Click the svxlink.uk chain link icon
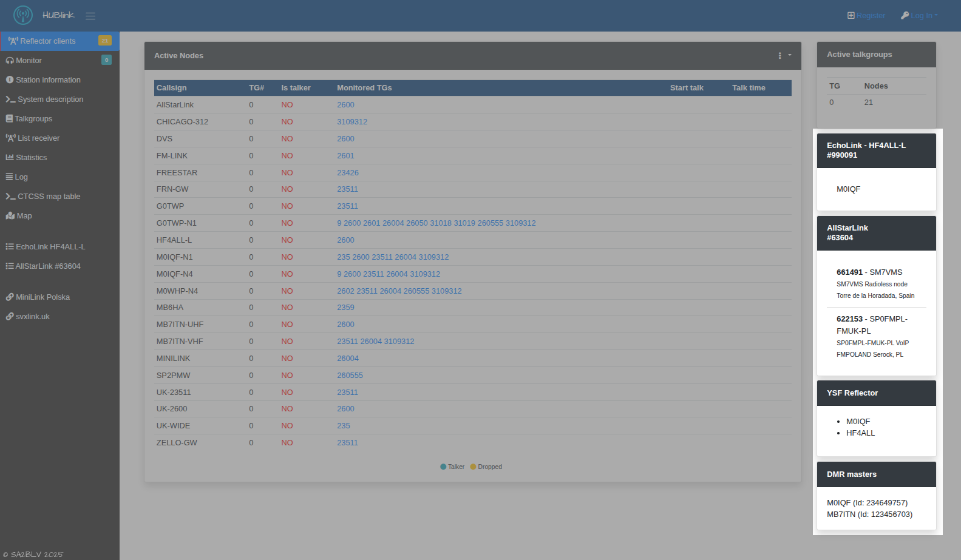Screen dimensions: 961x560 pyautogui.click(x=10, y=317)
